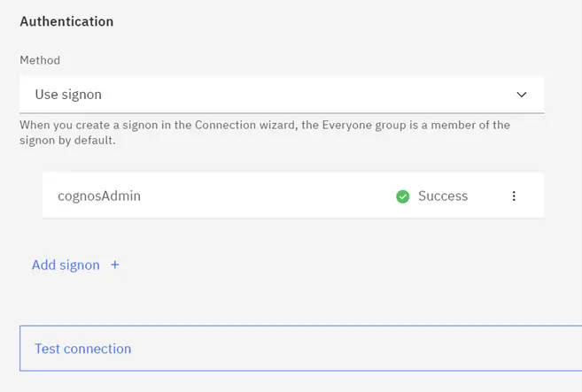Click the text 'signon by default.'
Viewport: 582px width, 392px height.
67,140
